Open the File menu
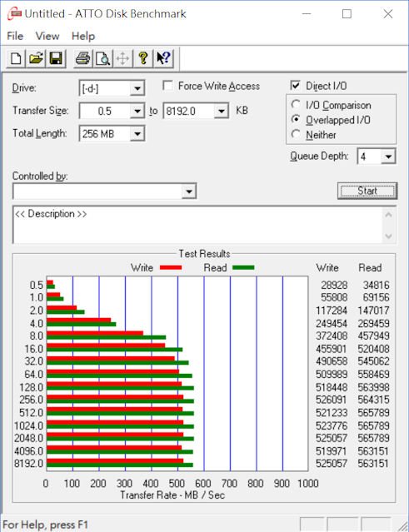The height and width of the screenshot is (532, 409). (x=15, y=36)
